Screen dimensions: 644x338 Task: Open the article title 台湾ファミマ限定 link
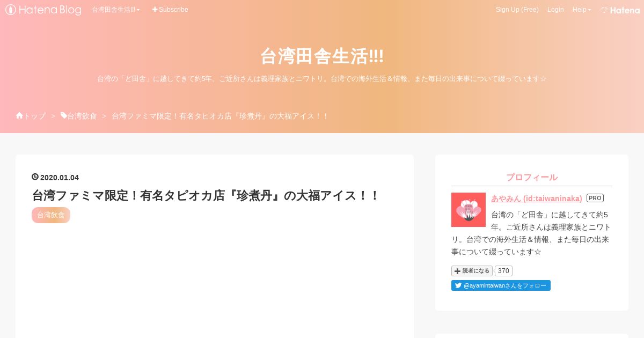[206, 195]
